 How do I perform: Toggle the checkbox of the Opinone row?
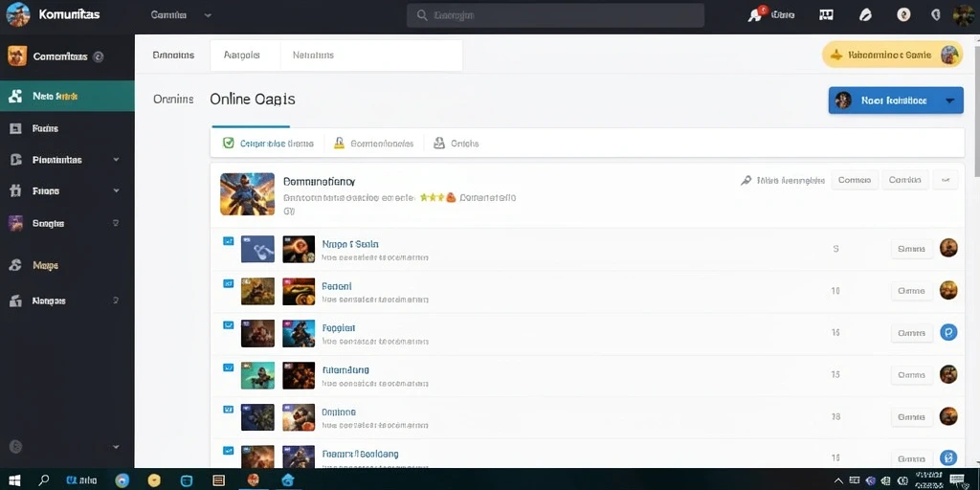(228, 410)
